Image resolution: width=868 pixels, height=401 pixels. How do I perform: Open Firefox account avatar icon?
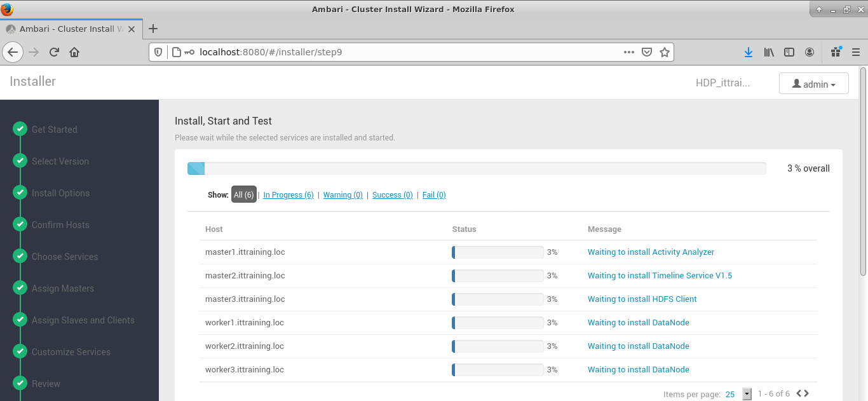tap(810, 52)
